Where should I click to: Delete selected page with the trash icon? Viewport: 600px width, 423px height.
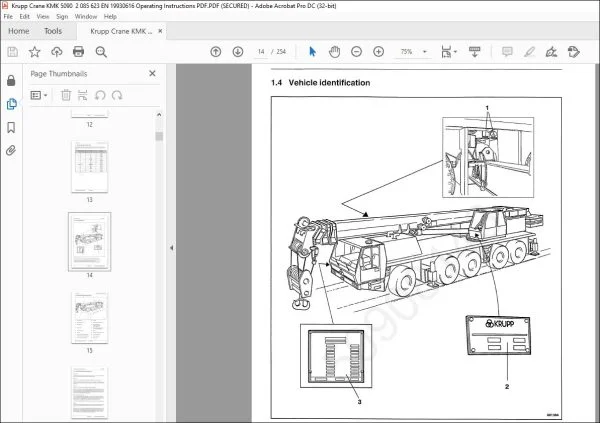pos(66,95)
